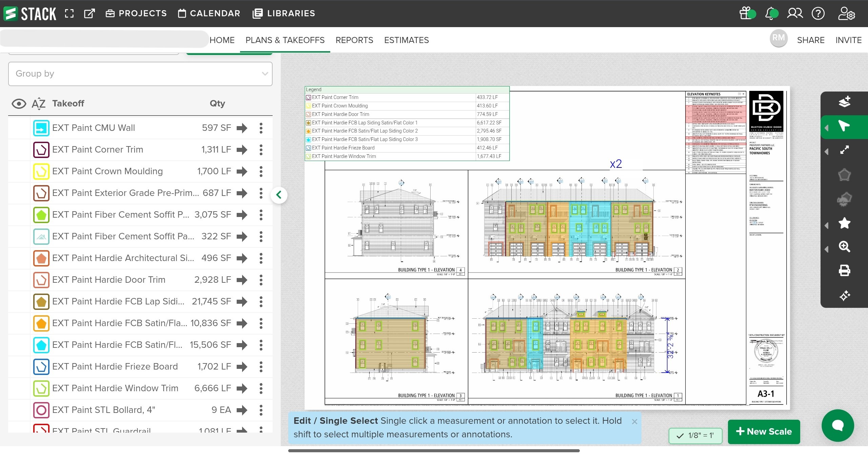
Task: Toggle AZ sort order for takeoffs
Action: (38, 104)
